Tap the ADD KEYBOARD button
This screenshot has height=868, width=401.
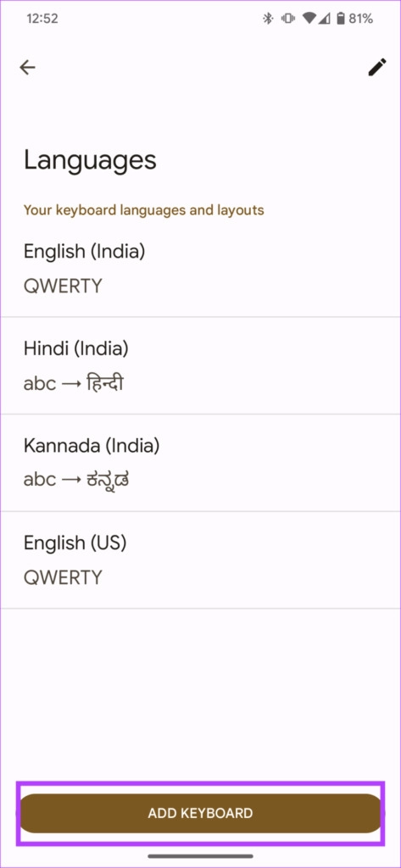[200, 813]
